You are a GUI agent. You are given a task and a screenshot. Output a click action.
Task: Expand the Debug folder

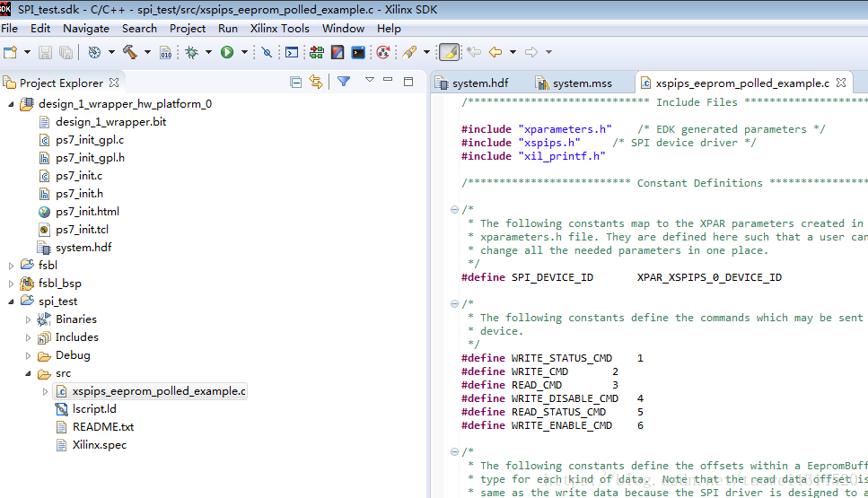point(28,356)
